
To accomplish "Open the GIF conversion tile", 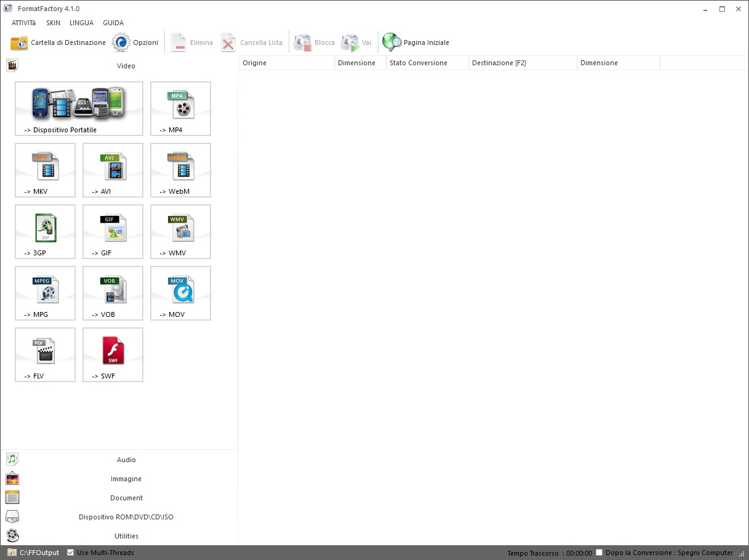I will tap(113, 231).
